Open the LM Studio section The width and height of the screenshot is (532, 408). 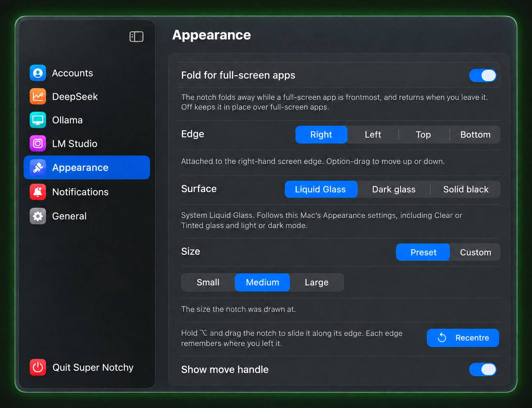point(87,143)
